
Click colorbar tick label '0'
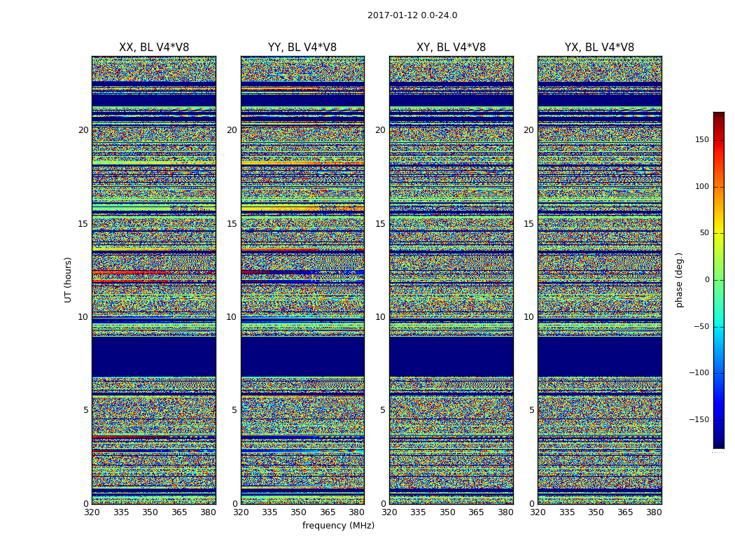coord(707,280)
